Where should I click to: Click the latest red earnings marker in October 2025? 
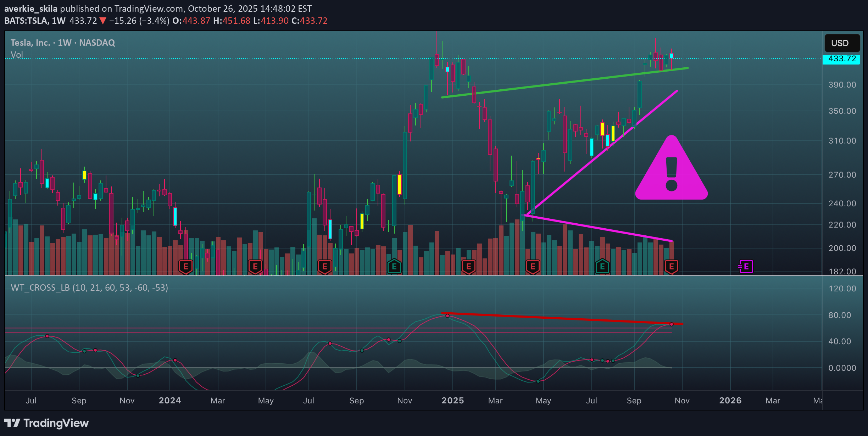point(671,267)
